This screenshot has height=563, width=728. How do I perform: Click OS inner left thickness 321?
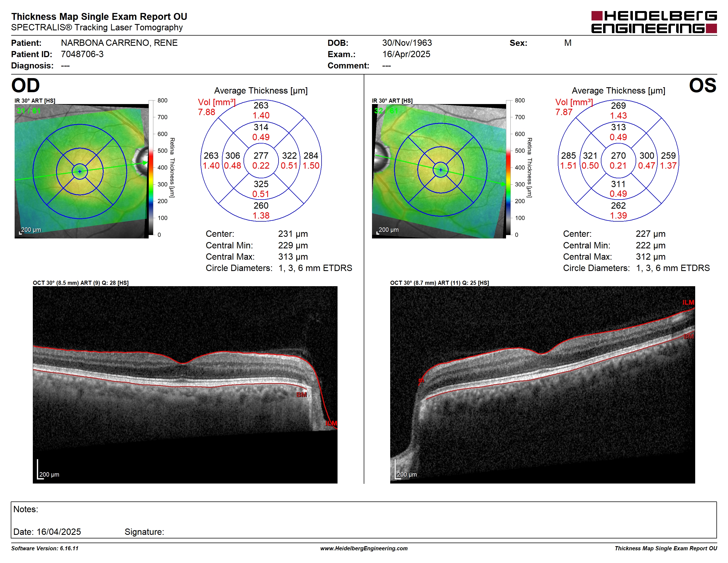590,156
